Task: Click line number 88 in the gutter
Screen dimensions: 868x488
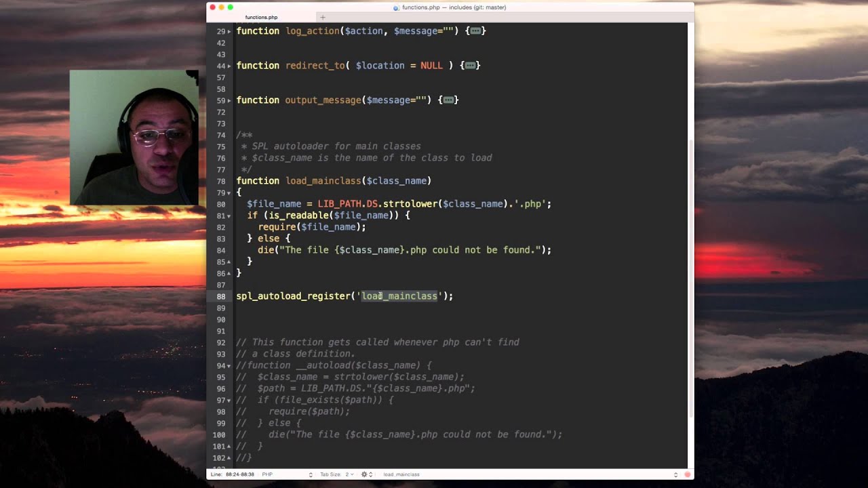Action: click(x=221, y=296)
